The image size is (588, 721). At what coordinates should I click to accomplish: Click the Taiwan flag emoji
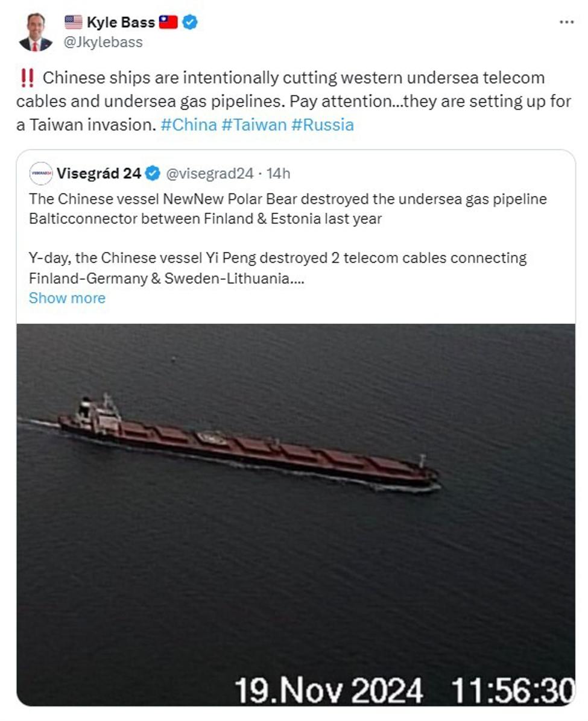pos(168,22)
